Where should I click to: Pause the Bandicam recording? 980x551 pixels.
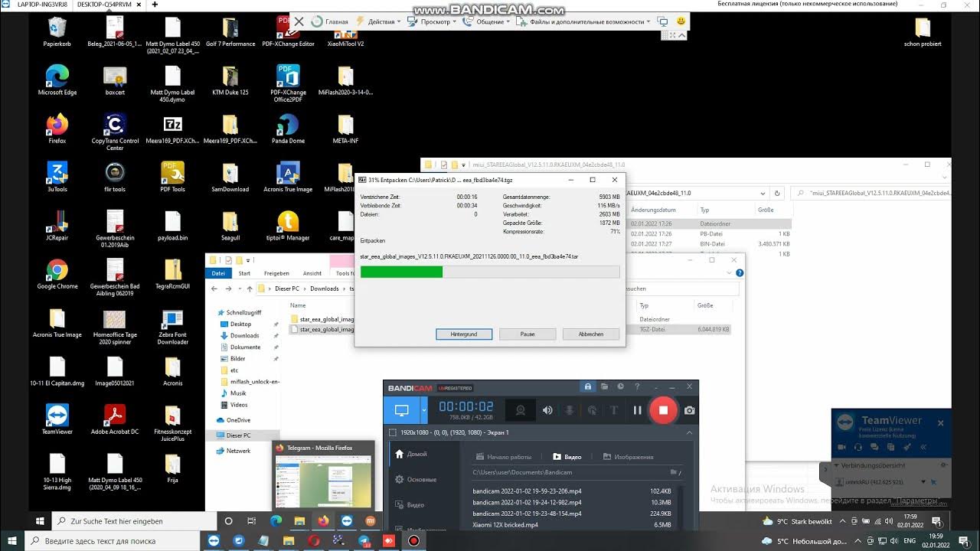pyautogui.click(x=637, y=410)
